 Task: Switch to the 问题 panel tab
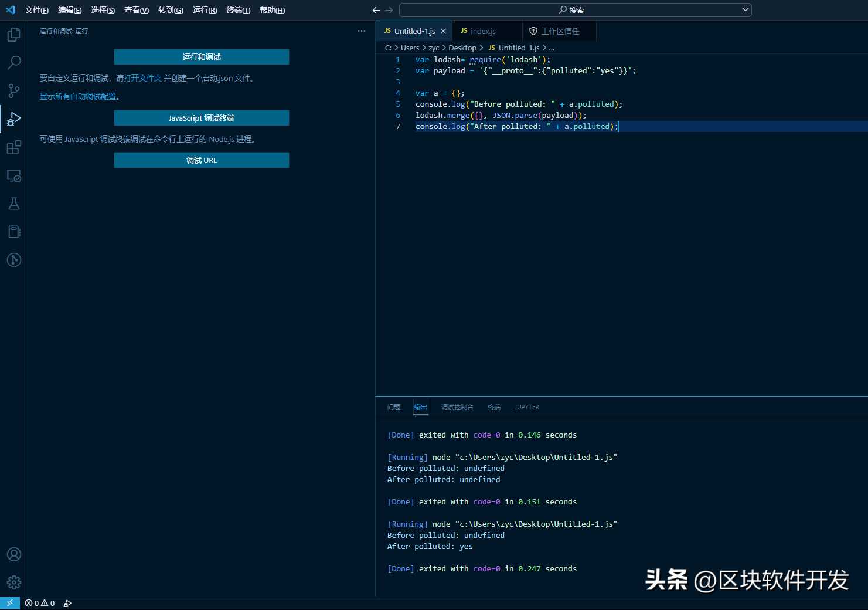[x=394, y=407]
